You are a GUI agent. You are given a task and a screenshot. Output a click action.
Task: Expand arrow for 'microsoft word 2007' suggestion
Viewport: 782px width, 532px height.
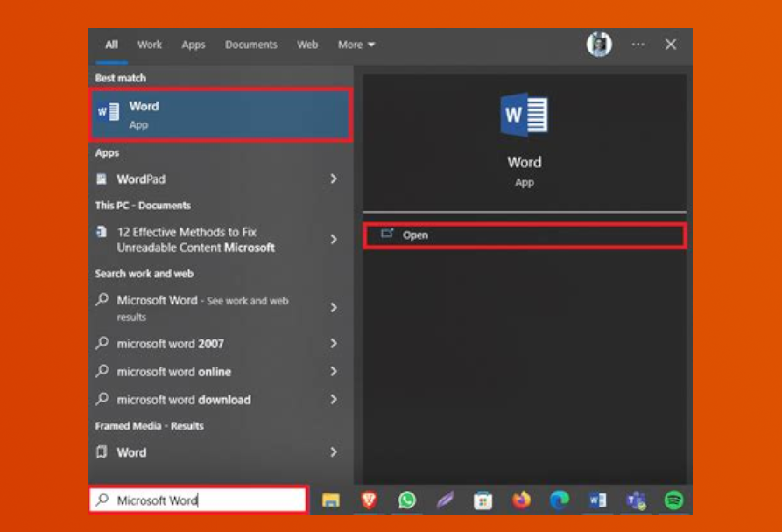(x=334, y=344)
